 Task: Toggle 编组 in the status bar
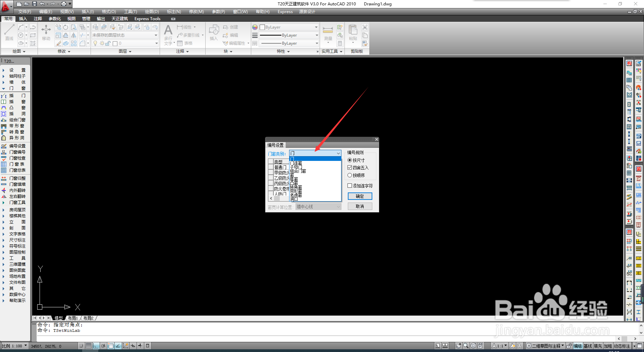click(578, 346)
